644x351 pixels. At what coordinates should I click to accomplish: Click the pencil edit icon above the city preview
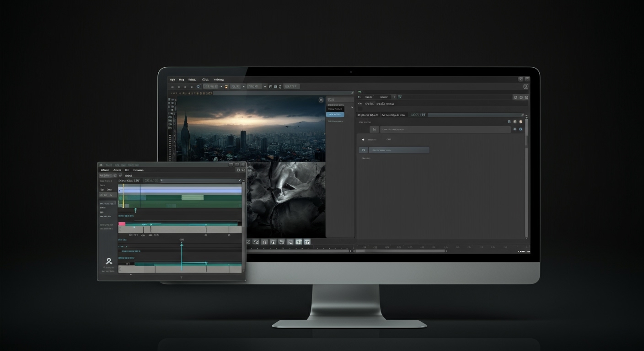coord(352,93)
